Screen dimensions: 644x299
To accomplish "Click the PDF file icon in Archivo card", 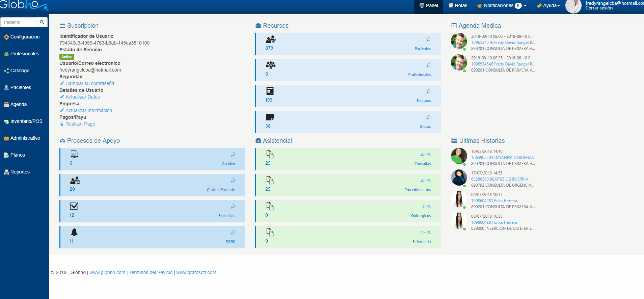I will (x=74, y=154).
